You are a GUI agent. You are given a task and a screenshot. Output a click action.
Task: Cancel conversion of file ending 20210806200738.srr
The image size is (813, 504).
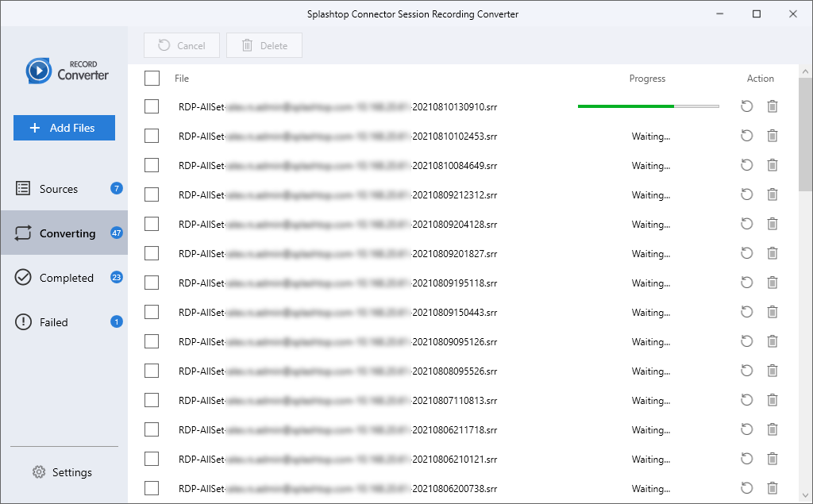point(746,488)
